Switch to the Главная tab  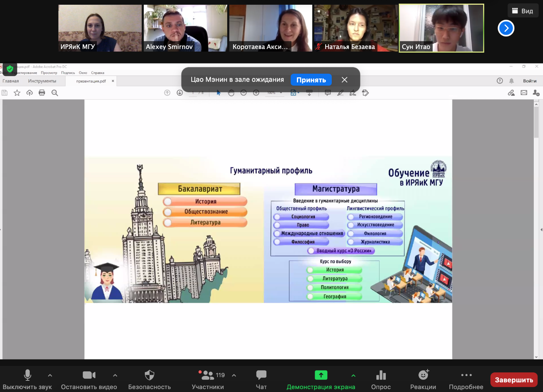11,81
